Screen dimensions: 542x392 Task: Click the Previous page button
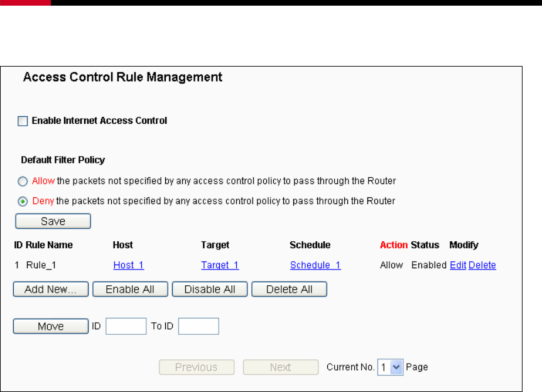tap(197, 367)
